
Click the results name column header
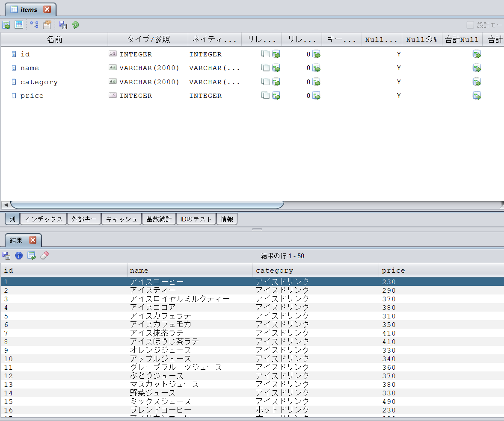(190, 271)
